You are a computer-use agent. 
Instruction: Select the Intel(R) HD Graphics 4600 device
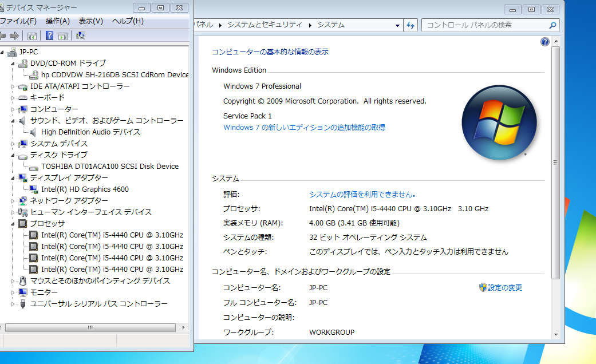85,189
